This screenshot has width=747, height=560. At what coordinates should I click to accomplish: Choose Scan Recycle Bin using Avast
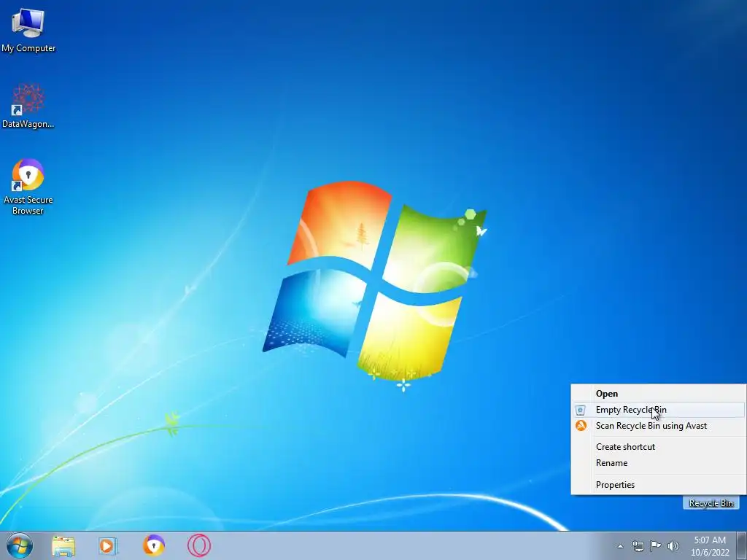(659, 426)
